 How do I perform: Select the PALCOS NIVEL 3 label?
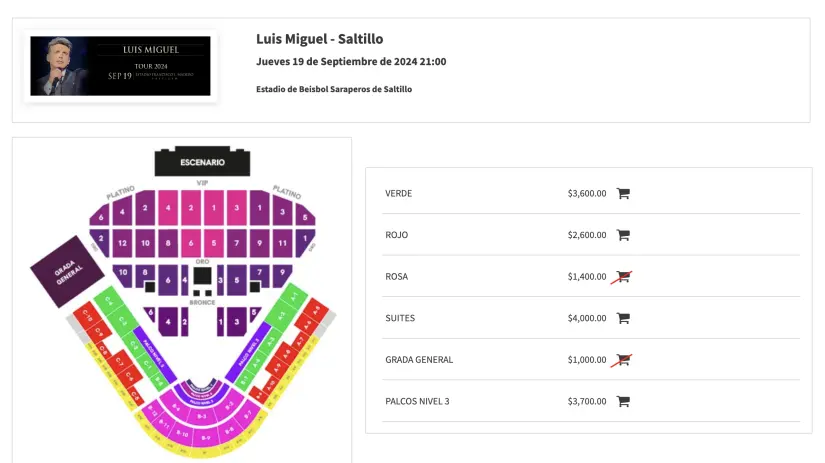417,401
